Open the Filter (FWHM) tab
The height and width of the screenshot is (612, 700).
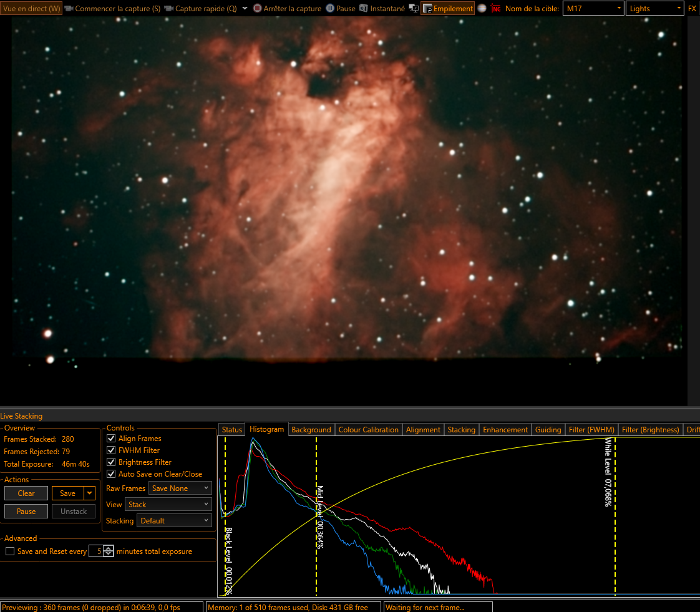tap(591, 429)
